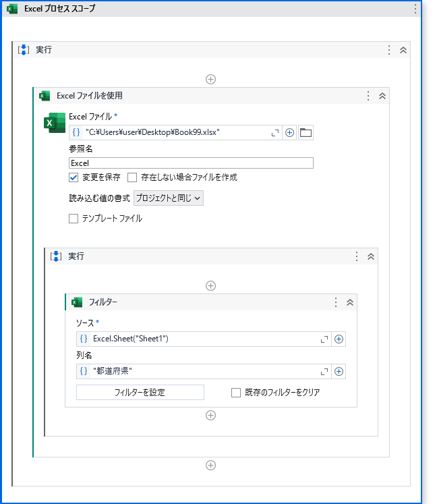
Task: Collapse the フィルター activity
Action: click(x=350, y=302)
